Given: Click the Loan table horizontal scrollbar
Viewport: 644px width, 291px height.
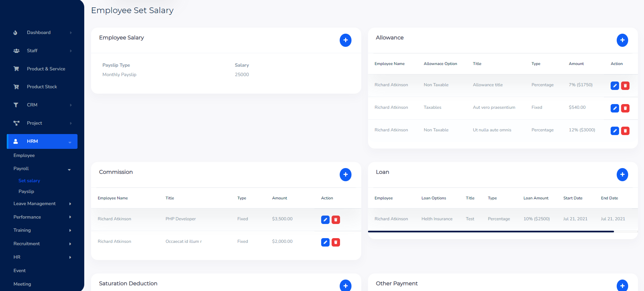Looking at the screenshot, I should [491, 231].
